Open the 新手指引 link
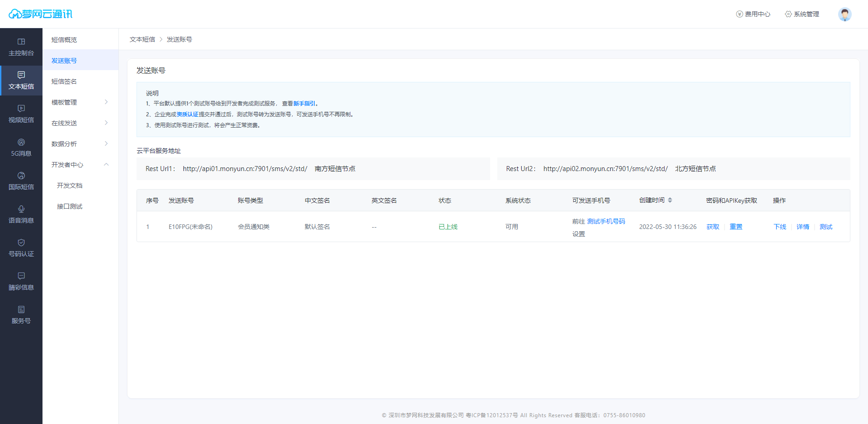Screen dimensions: 868x424 304,104
